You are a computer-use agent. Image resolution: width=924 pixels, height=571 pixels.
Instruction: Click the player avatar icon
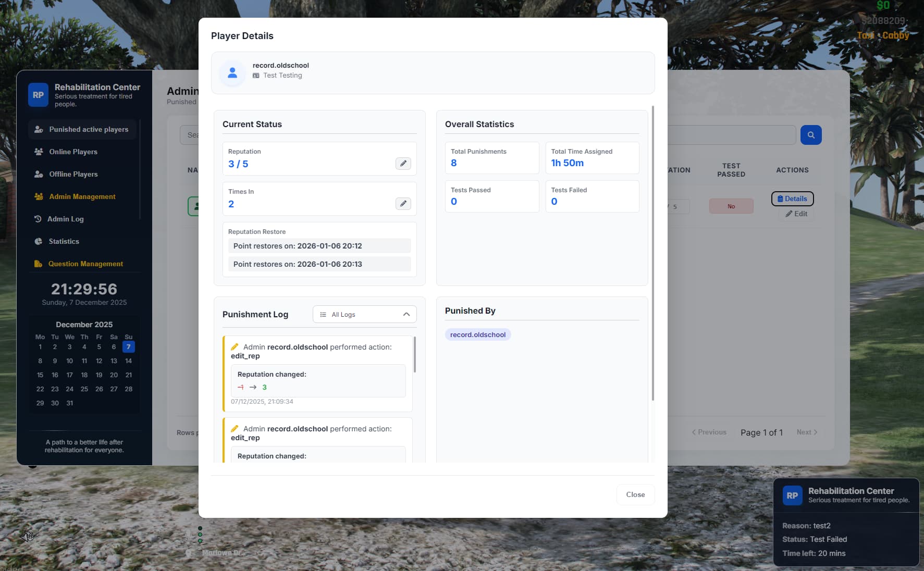click(232, 73)
